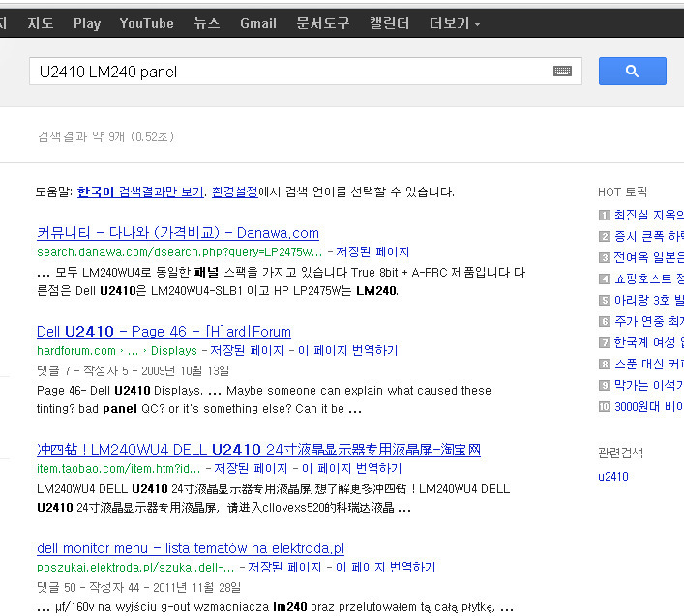Open hot topic 8 스푼 대신 link
This screenshot has height=616, width=684.
(x=648, y=365)
